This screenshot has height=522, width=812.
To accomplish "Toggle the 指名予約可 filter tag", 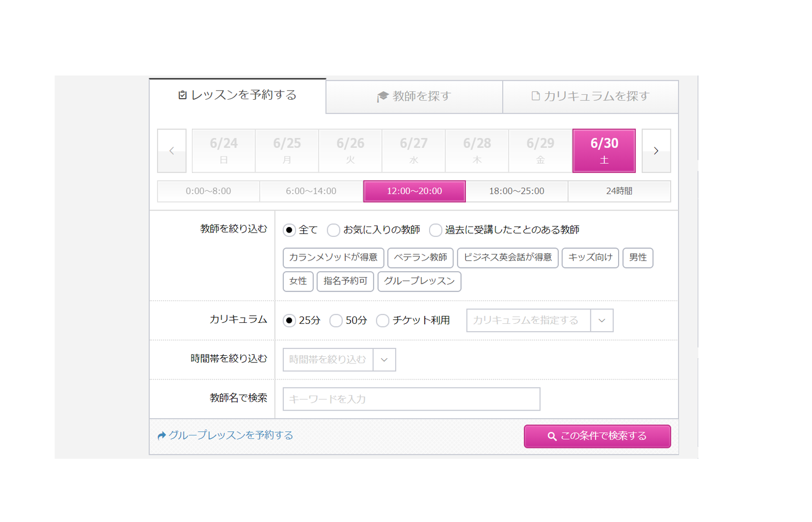I will click(x=345, y=281).
